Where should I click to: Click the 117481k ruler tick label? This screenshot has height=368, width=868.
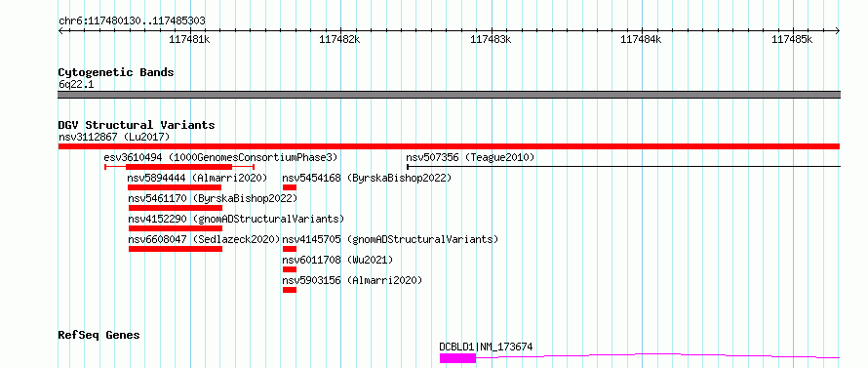[189, 39]
